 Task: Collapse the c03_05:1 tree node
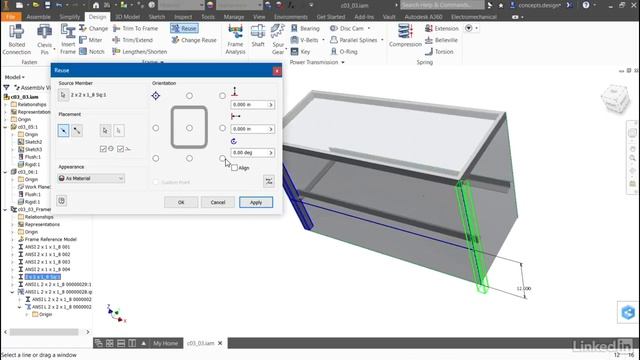pos(6,127)
